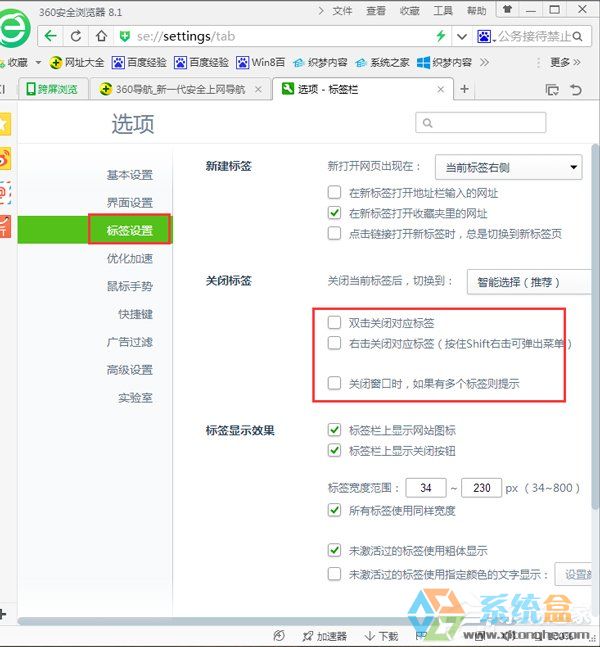This screenshot has height=647, width=600.
Task: Open the 智能选择（推荐）dropdown
Action: [529, 282]
